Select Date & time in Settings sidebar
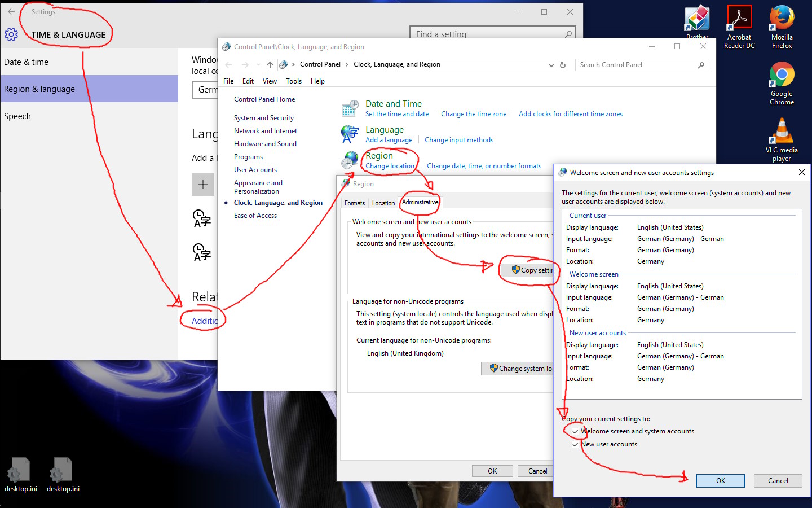 27,62
